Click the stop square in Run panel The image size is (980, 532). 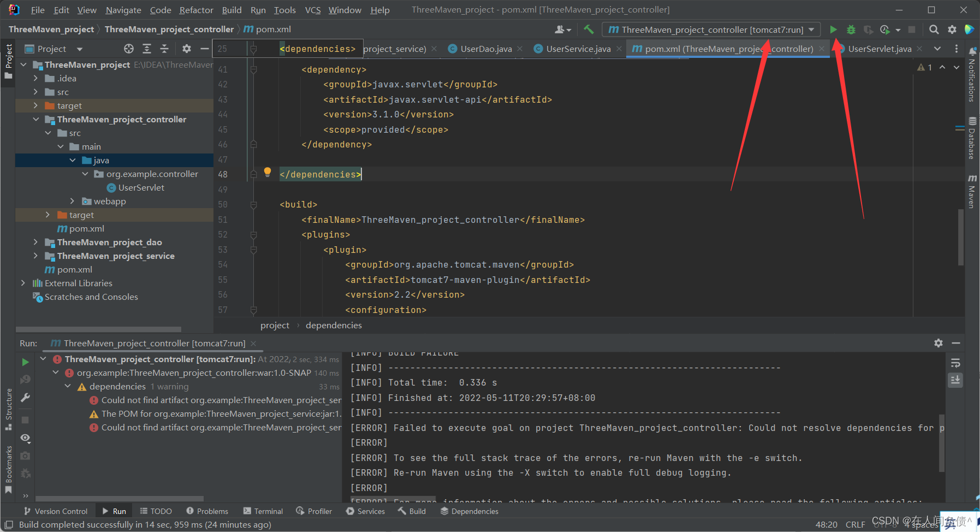point(25,420)
